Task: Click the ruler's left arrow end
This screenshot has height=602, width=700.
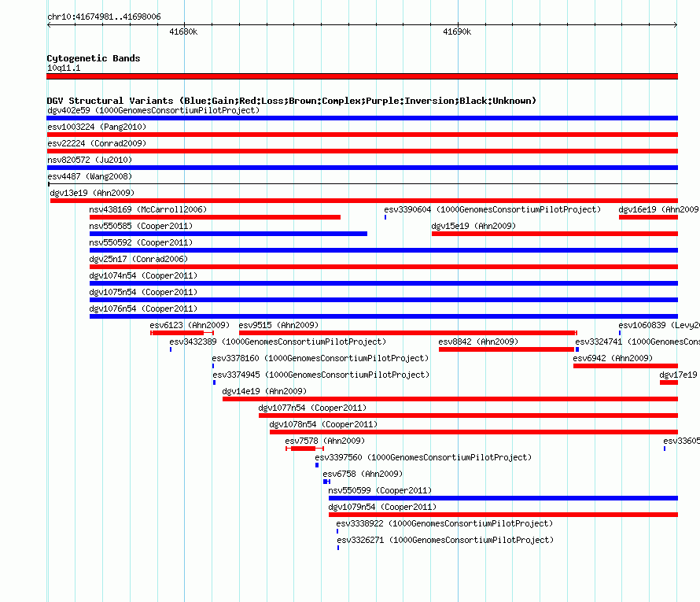Action: pyautogui.click(x=49, y=24)
